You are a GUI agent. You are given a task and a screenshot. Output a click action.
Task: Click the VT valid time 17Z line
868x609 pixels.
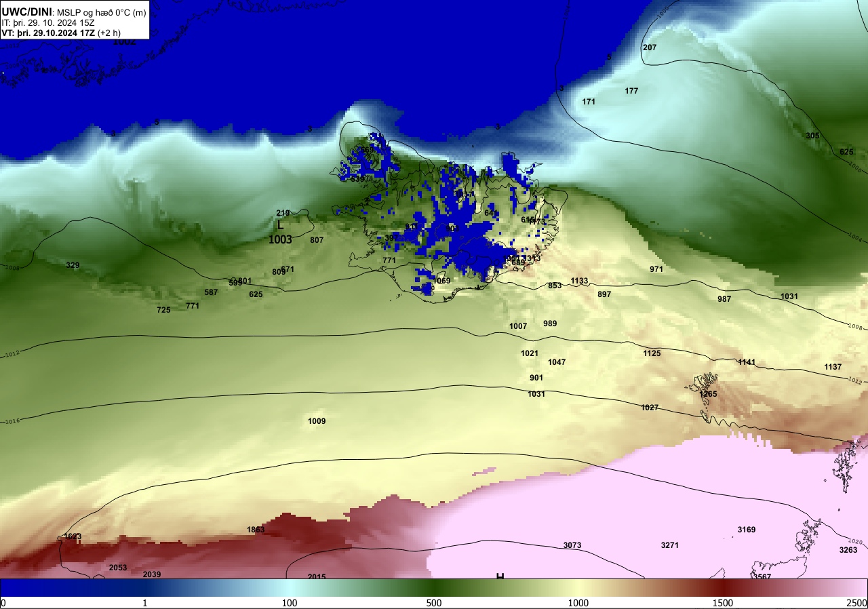pos(61,32)
